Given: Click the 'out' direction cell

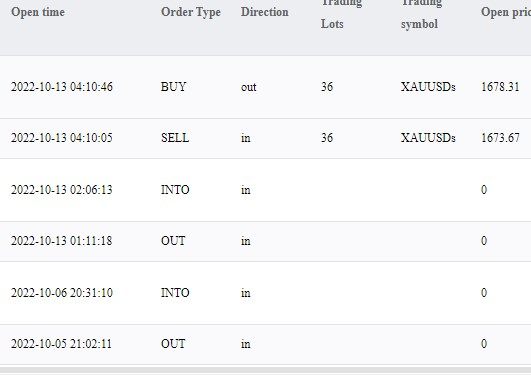Looking at the screenshot, I should (249, 87).
